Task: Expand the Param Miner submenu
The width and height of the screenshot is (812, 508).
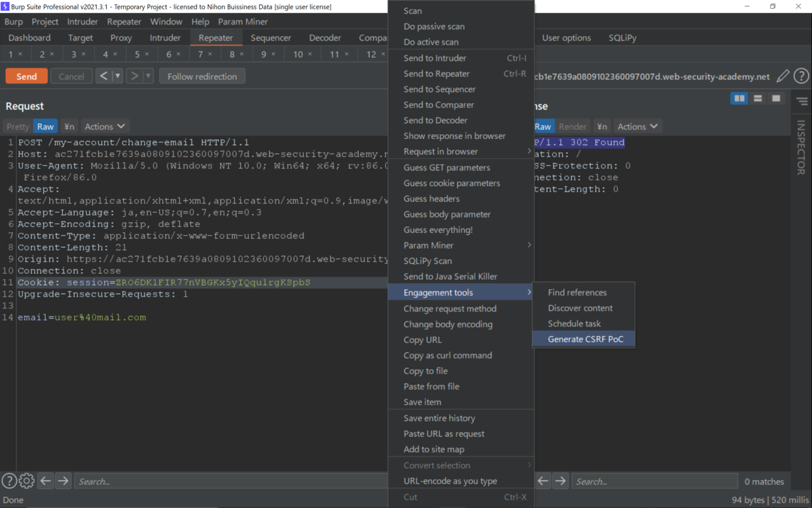Action: click(x=461, y=245)
